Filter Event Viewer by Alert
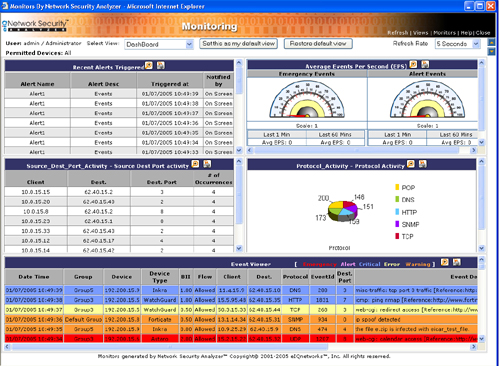Screen dimensions: 500x366 tap(348, 264)
